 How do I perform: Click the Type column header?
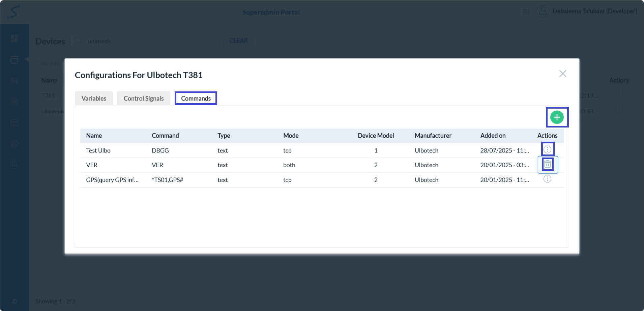click(x=224, y=136)
